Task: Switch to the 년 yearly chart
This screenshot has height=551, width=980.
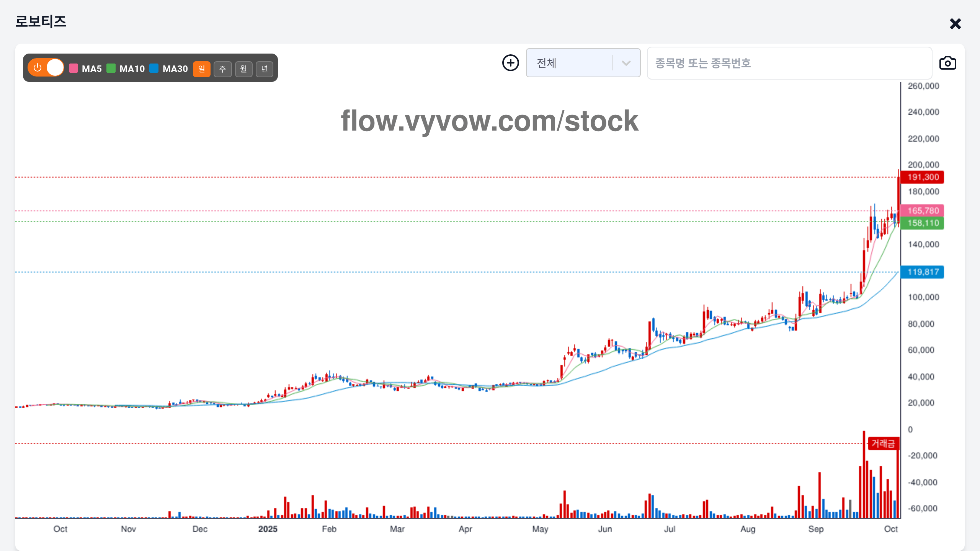Action: coord(265,69)
